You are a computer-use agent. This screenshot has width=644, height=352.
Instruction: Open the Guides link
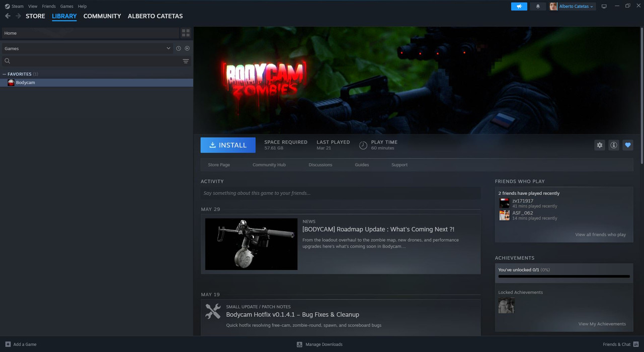click(x=362, y=165)
